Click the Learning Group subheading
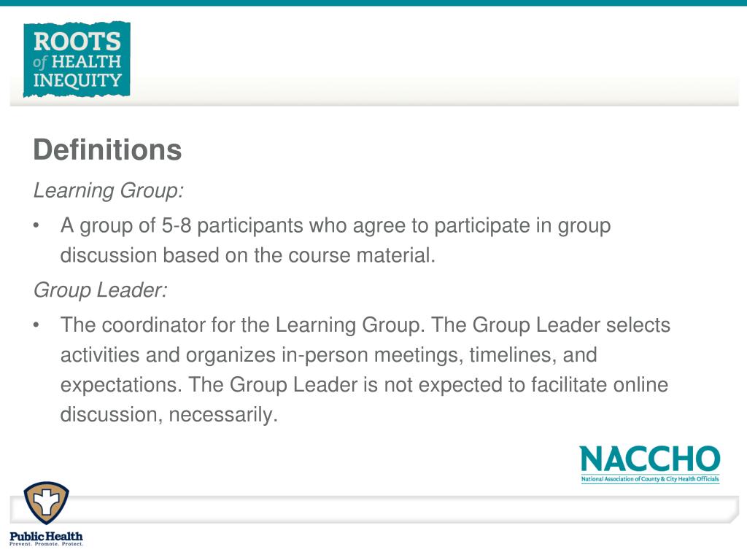 (108, 190)
